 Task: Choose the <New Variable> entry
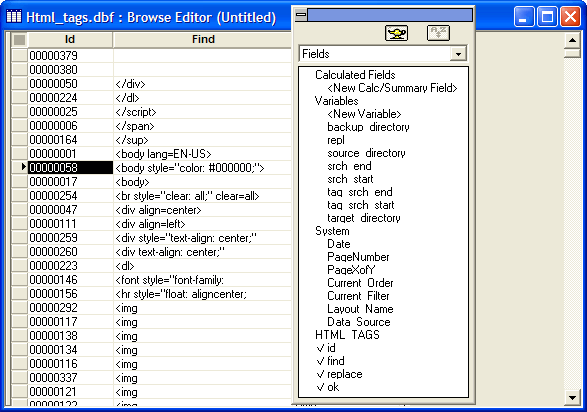[x=364, y=114]
